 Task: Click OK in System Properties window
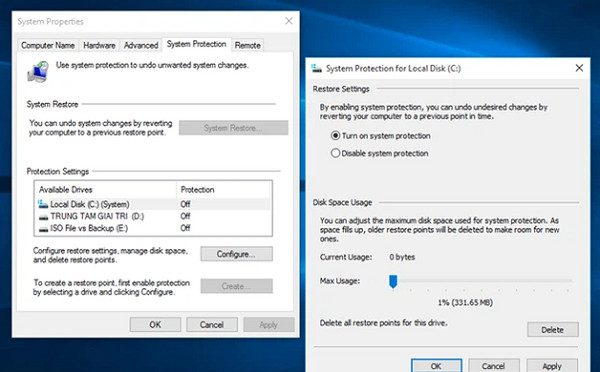155,325
